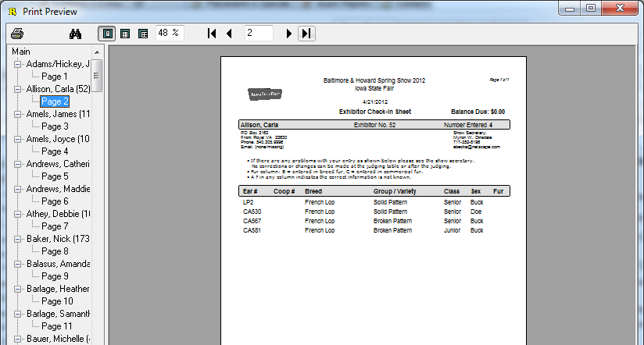This screenshot has height=345, width=644.
Task: Select the Allison, Carla (52) entry
Action: click(x=58, y=90)
